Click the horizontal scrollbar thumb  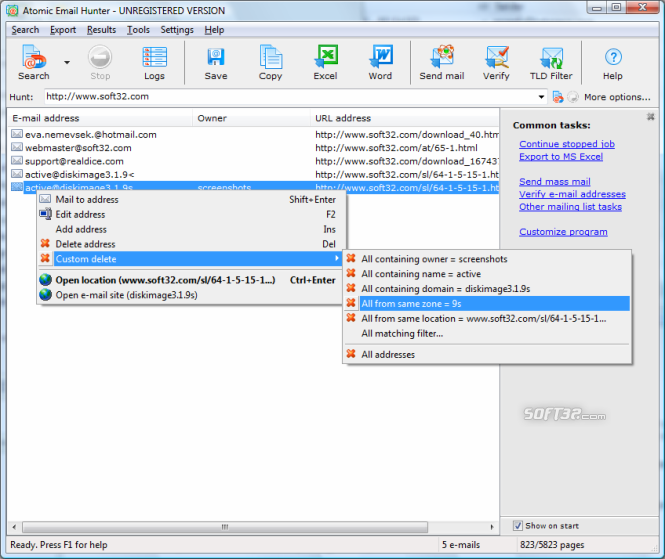tap(225, 527)
